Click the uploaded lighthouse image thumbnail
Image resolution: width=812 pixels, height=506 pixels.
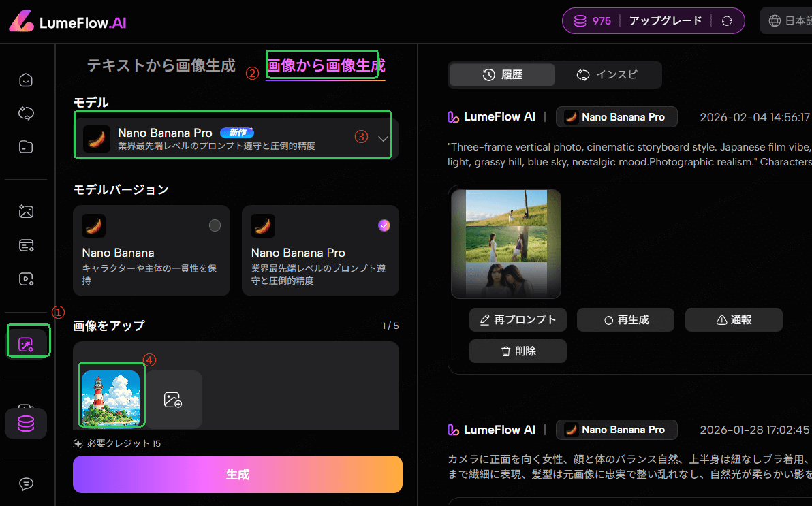110,399
